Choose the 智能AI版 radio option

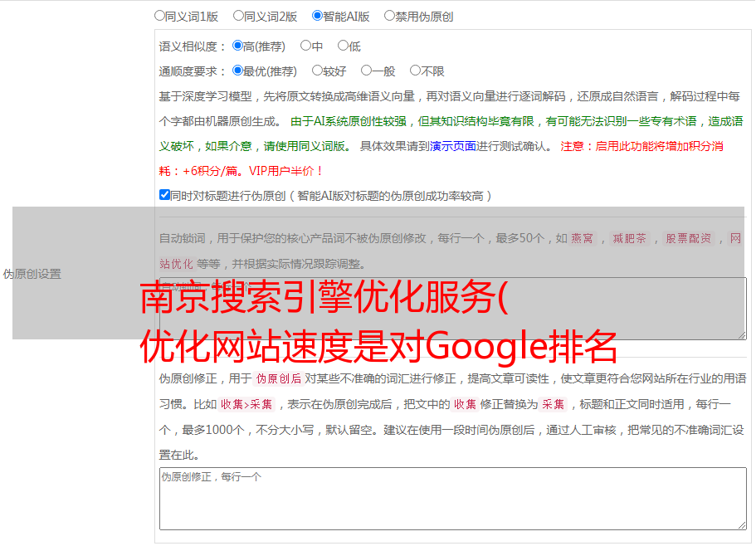(317, 16)
